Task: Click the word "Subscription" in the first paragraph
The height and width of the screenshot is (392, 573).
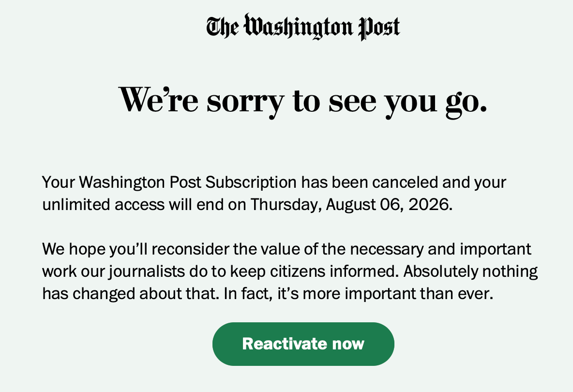Action: [x=251, y=182]
